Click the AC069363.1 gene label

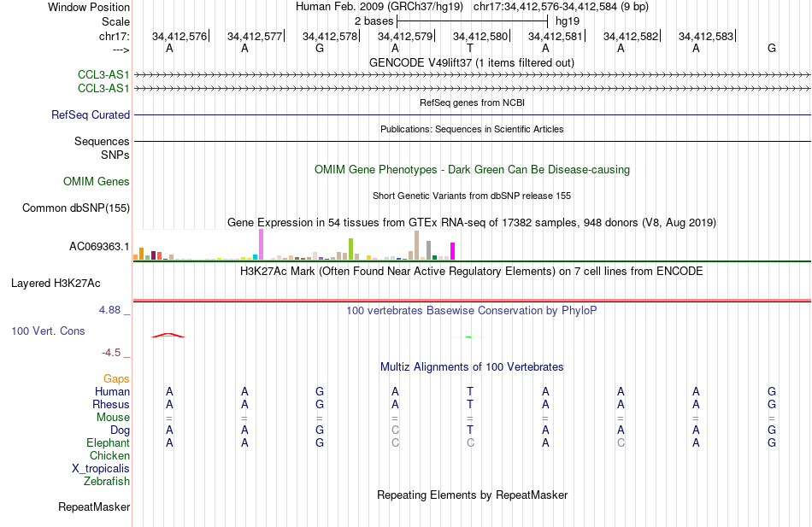coord(99,246)
